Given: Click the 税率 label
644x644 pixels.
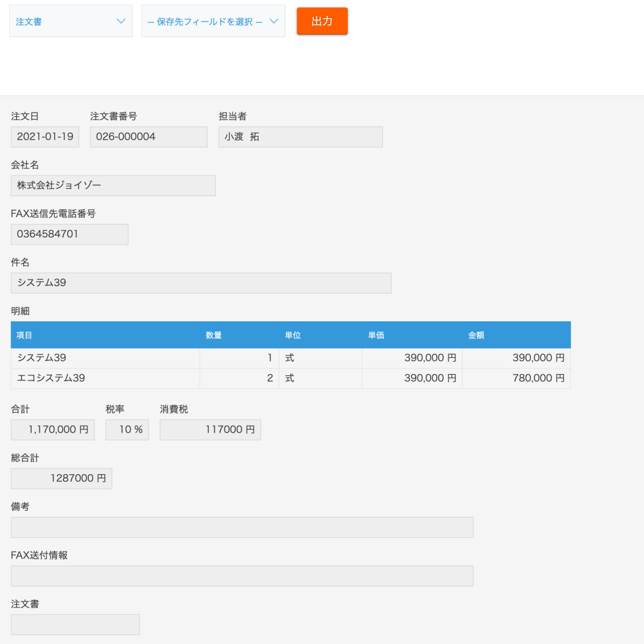Looking at the screenshot, I should pos(115,409).
